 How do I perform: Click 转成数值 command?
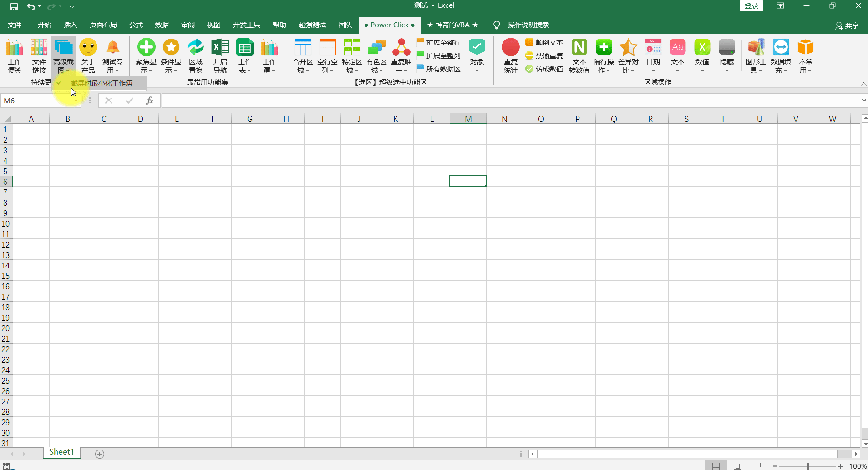(x=544, y=69)
